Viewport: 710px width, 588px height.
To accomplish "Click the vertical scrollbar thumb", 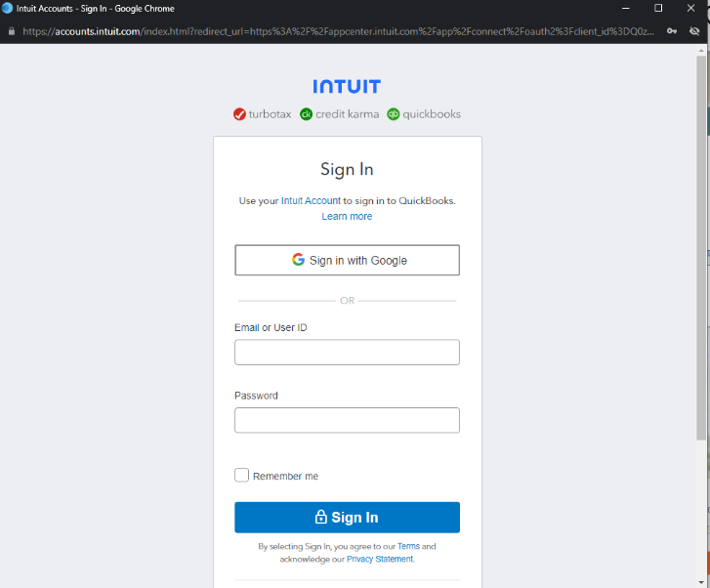I will 701,247.
